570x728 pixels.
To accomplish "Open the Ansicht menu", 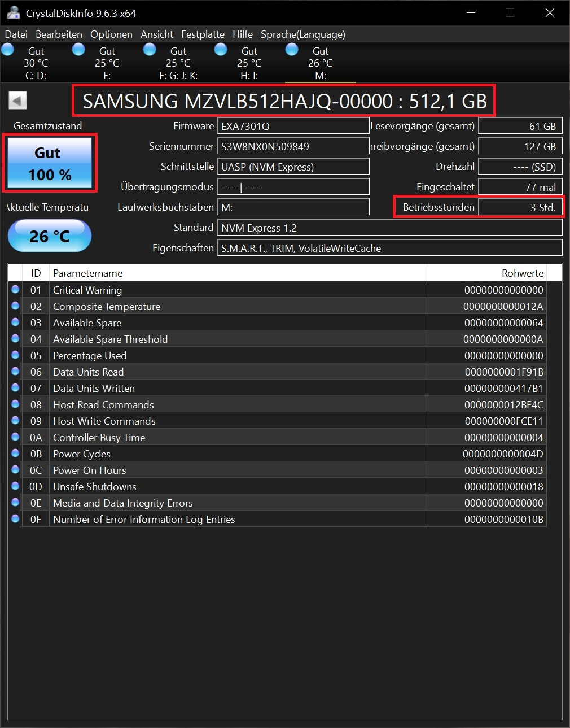I will click(x=157, y=34).
